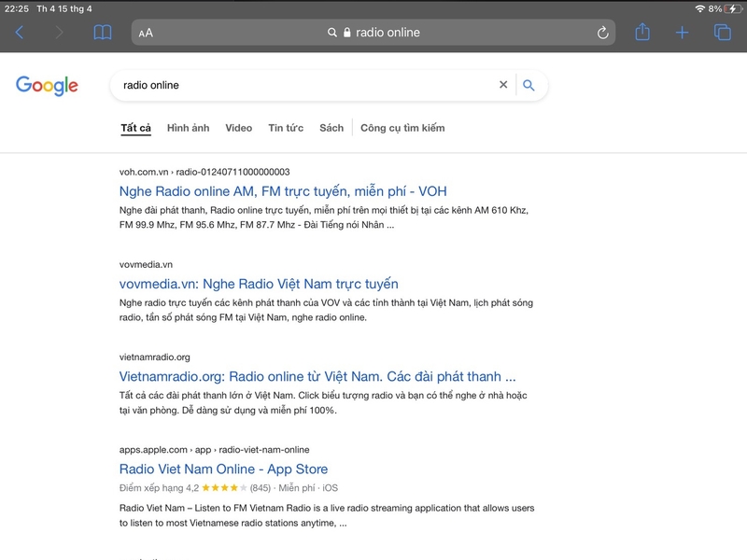Click the vietnamradio.org URL text
This screenshot has width=747, height=560.
(154, 357)
